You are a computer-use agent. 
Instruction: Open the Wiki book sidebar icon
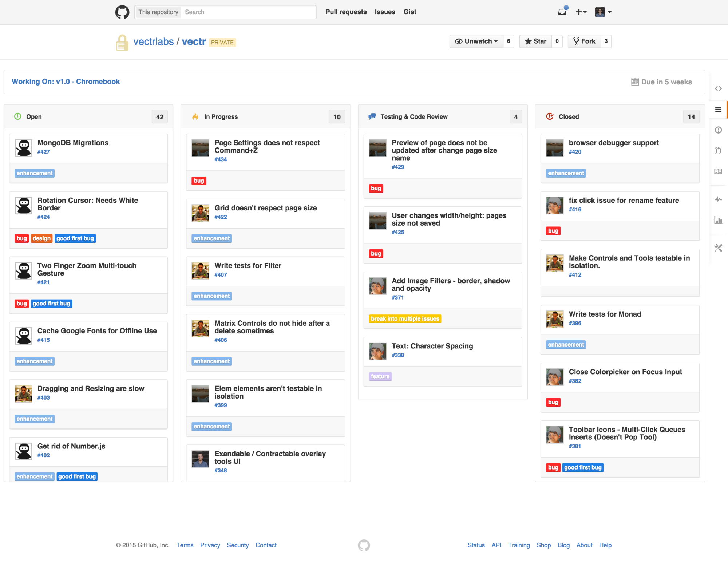point(718,171)
